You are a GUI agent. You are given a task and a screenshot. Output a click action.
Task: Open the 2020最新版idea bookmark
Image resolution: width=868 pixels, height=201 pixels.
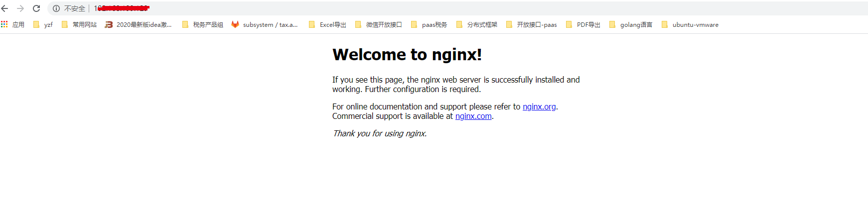(139, 24)
